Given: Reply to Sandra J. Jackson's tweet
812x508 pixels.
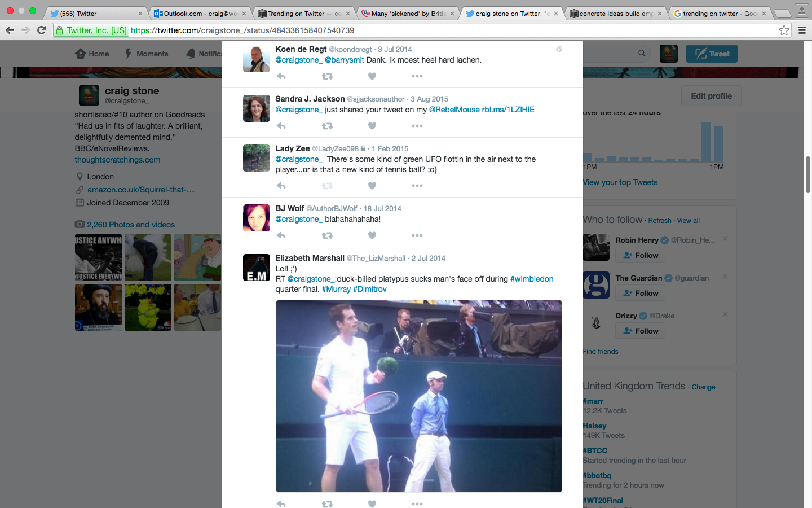Looking at the screenshot, I should pos(281,126).
